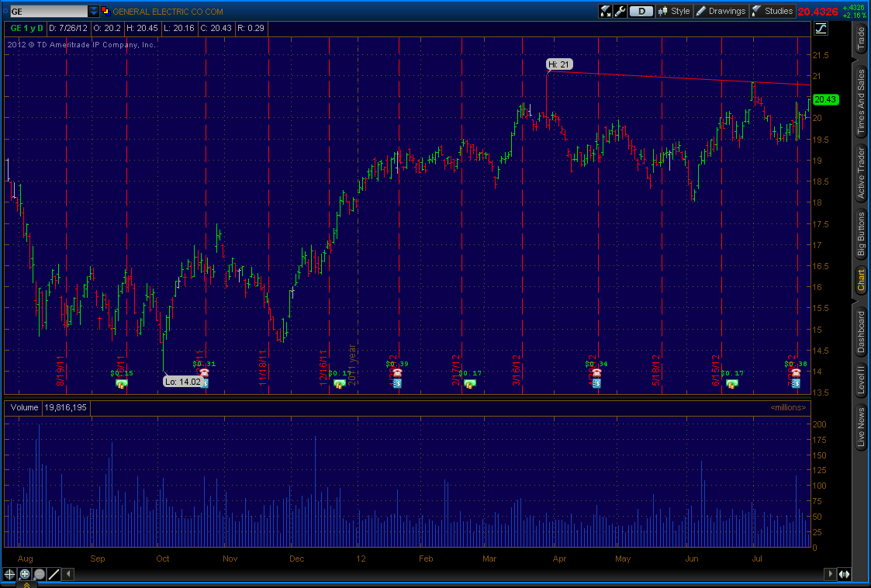Viewport: 871px width, 588px height.
Task: Click the 19,816,195 volume value
Action: coord(66,407)
